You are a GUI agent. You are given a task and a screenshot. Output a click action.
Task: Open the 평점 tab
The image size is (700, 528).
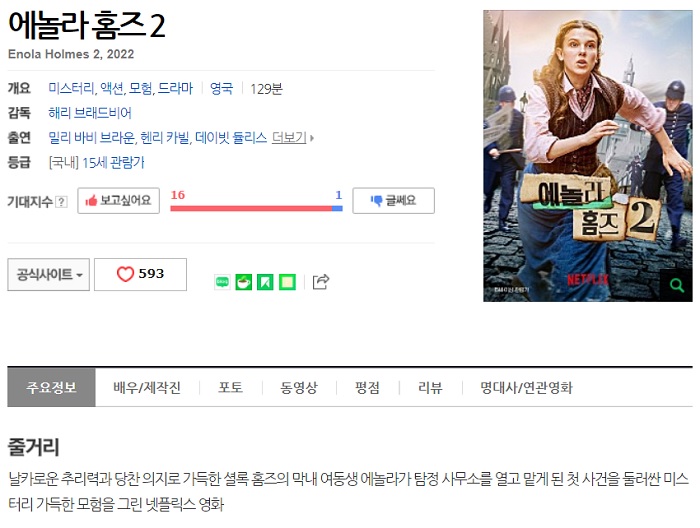pyautogui.click(x=367, y=387)
